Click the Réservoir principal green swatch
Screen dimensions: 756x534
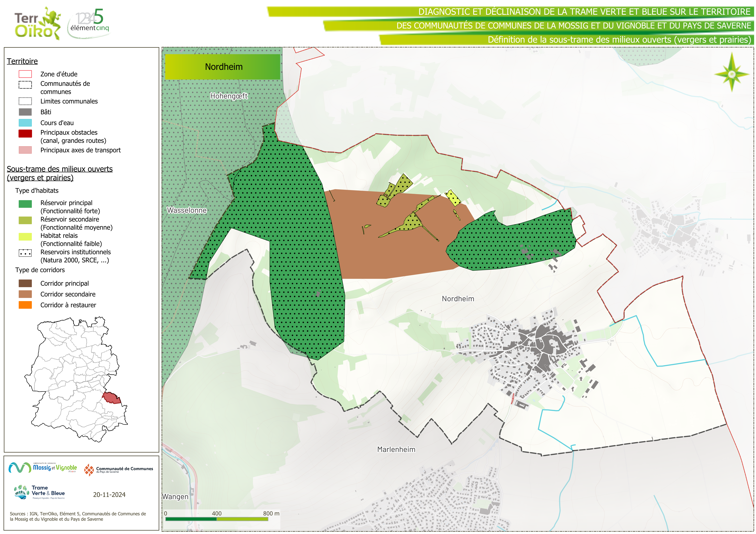[x=25, y=204]
